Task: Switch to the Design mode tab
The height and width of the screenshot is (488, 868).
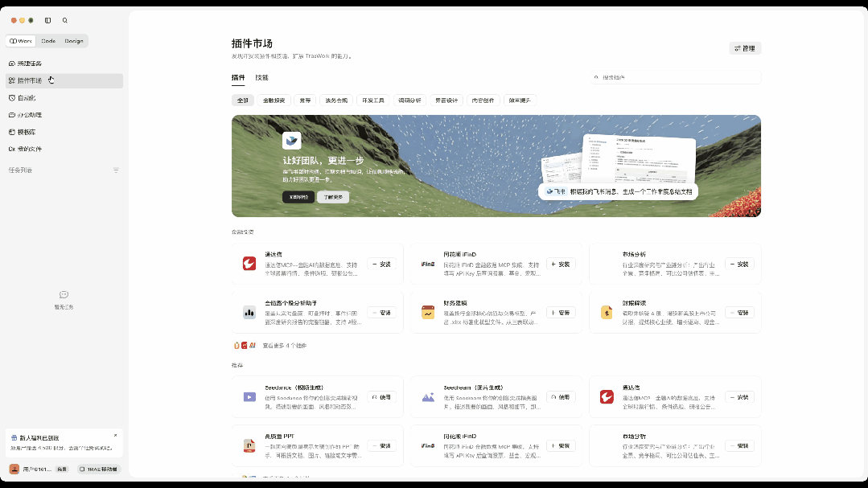Action: point(74,41)
